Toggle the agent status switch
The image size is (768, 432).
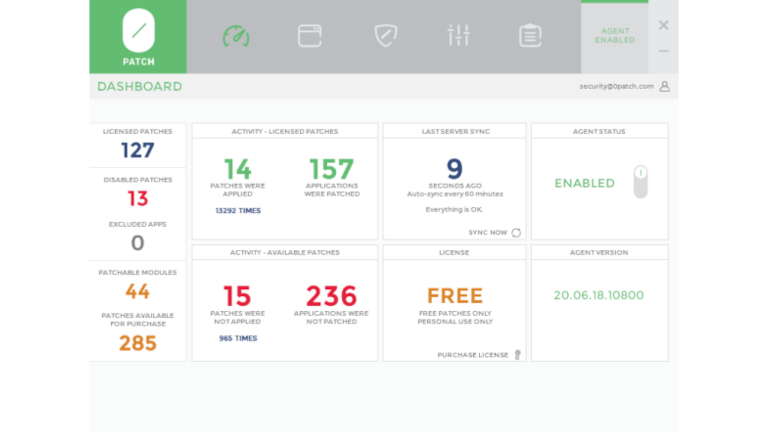click(641, 182)
